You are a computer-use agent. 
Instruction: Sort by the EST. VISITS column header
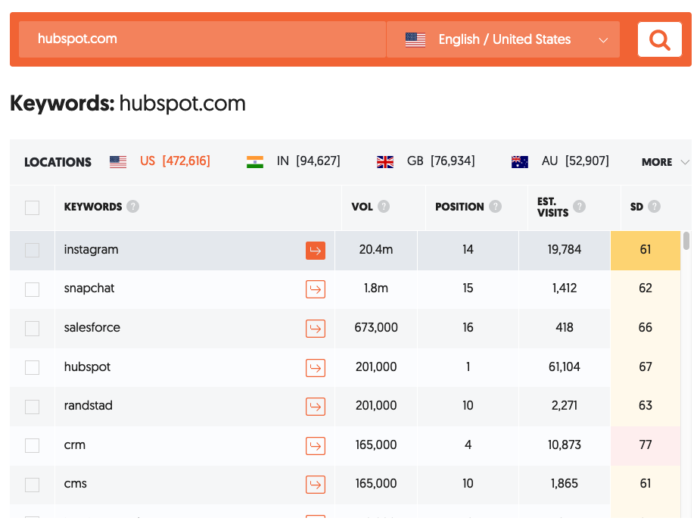pyautogui.click(x=553, y=207)
